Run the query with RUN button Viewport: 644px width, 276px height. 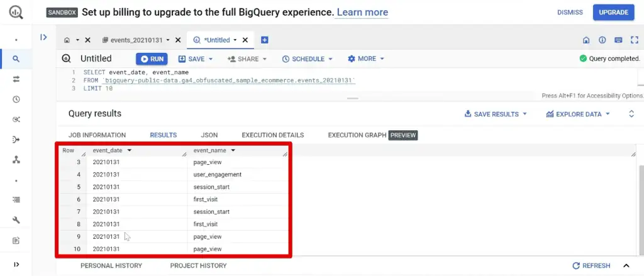pos(152,59)
